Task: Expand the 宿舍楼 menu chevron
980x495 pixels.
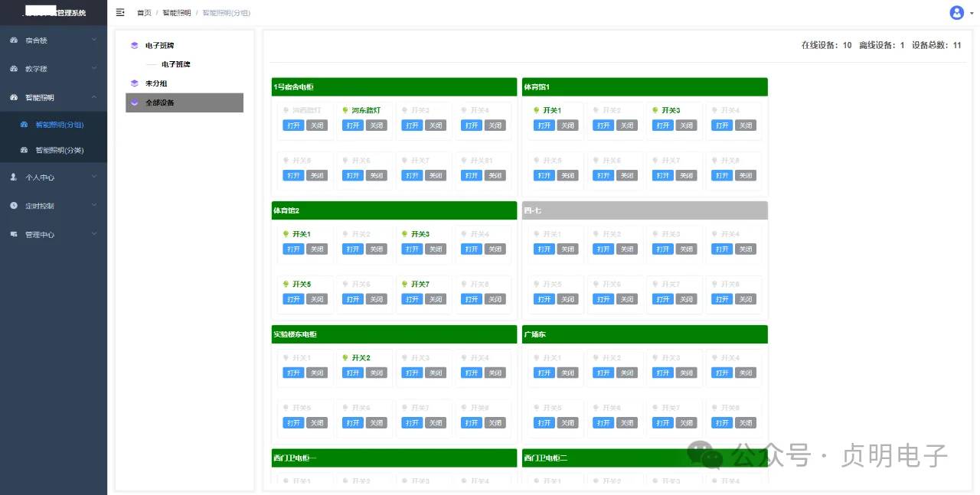Action: coord(94,40)
